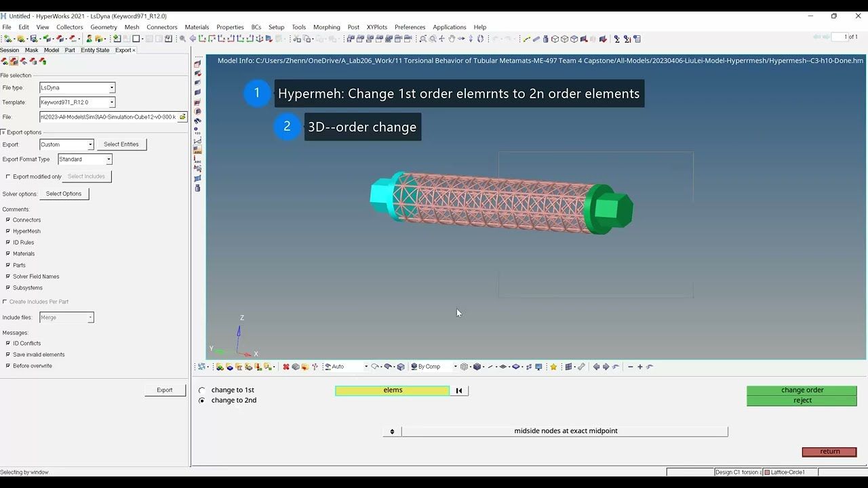
Task: Toggle the Connectors comments checkbox
Action: coord(8,220)
